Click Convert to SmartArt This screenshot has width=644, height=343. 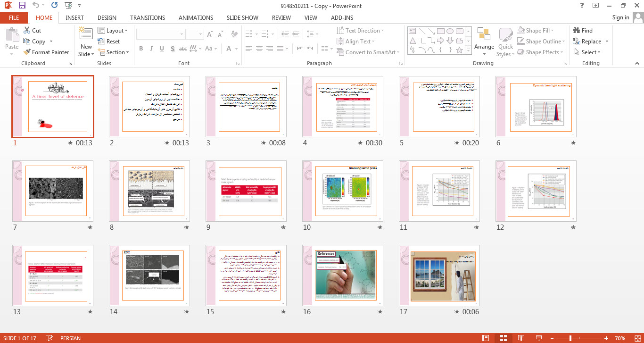(x=368, y=52)
